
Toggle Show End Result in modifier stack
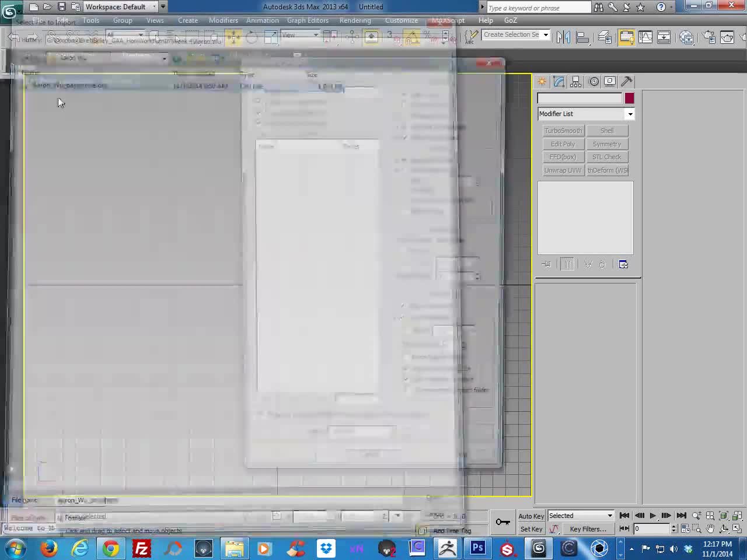click(x=567, y=265)
